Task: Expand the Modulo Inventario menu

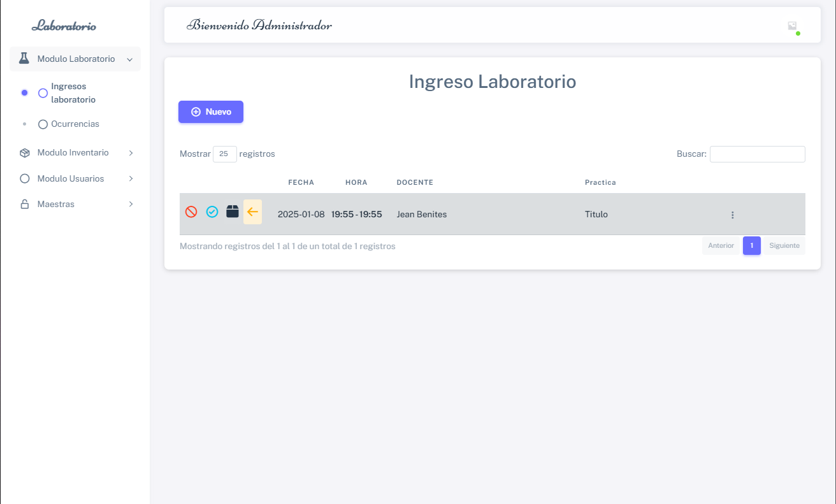Action: (131, 152)
